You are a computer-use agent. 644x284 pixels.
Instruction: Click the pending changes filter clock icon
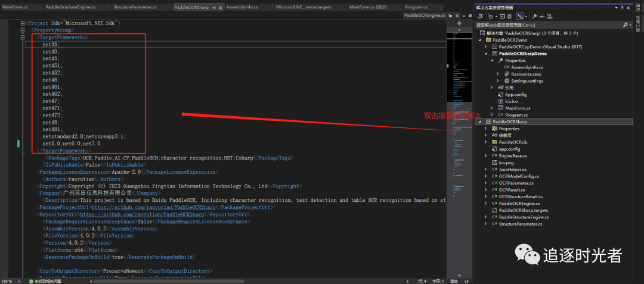pyautogui.click(x=490, y=17)
